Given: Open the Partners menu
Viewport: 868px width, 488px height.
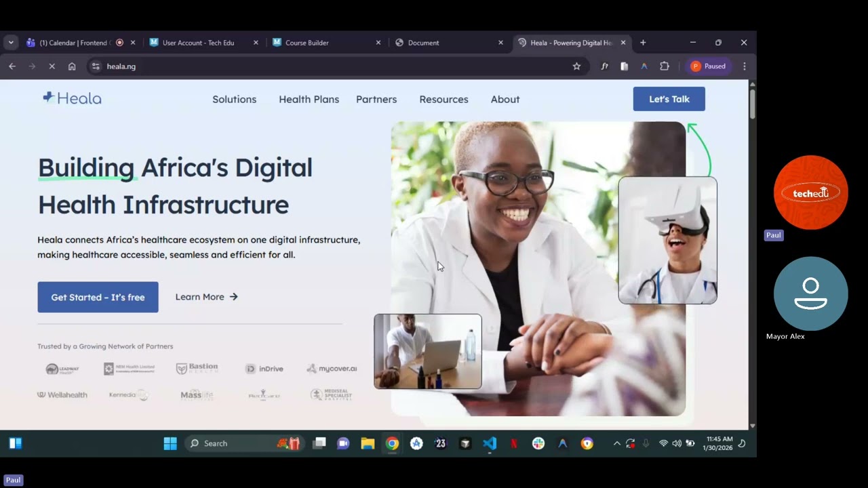Looking at the screenshot, I should pyautogui.click(x=376, y=99).
